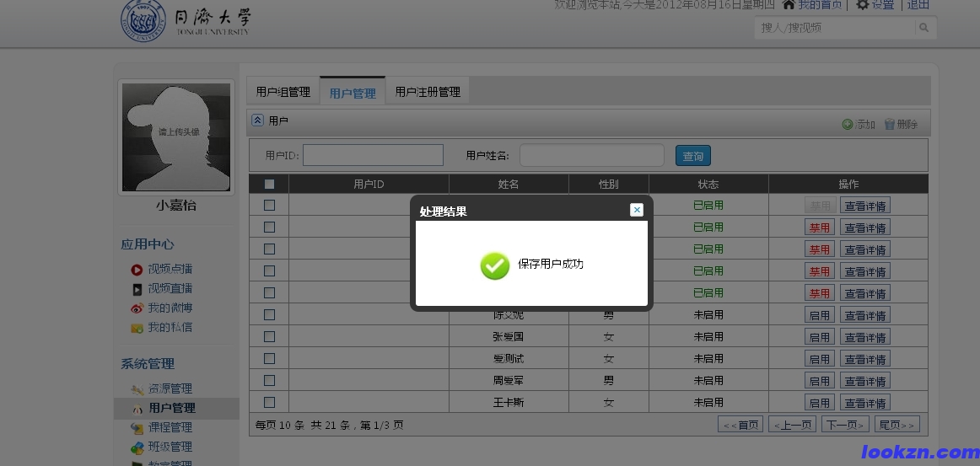Collapse the 用户 panel with chevron icon
This screenshot has height=466, width=980.
point(258,121)
